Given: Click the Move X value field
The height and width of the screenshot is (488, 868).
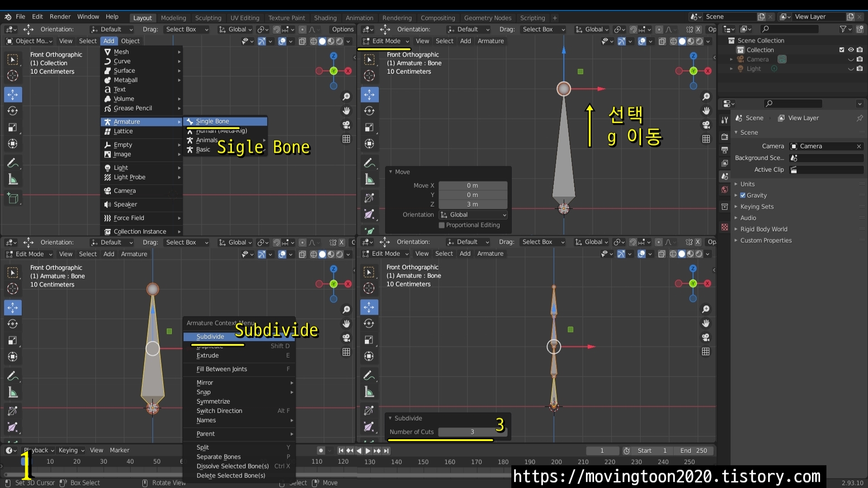Looking at the screenshot, I should [472, 185].
